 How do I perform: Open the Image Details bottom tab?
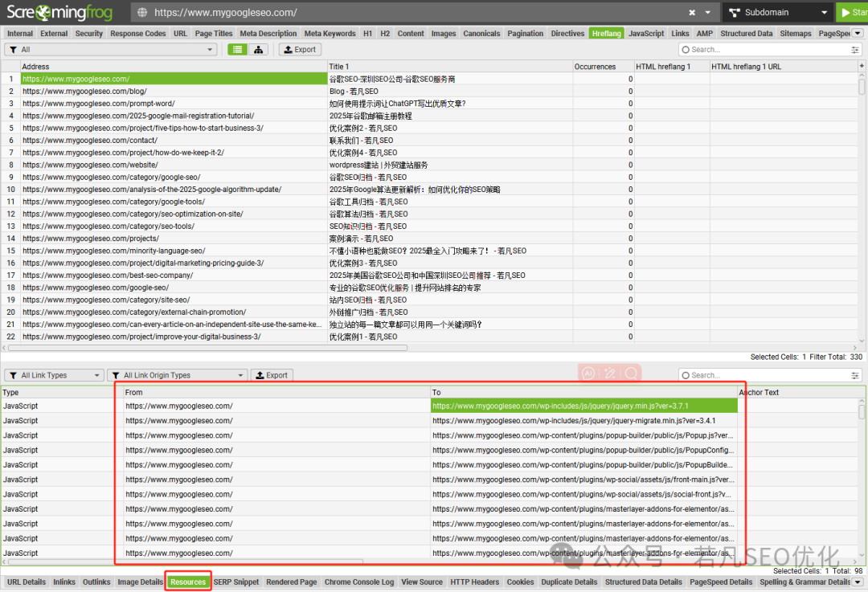(x=140, y=582)
